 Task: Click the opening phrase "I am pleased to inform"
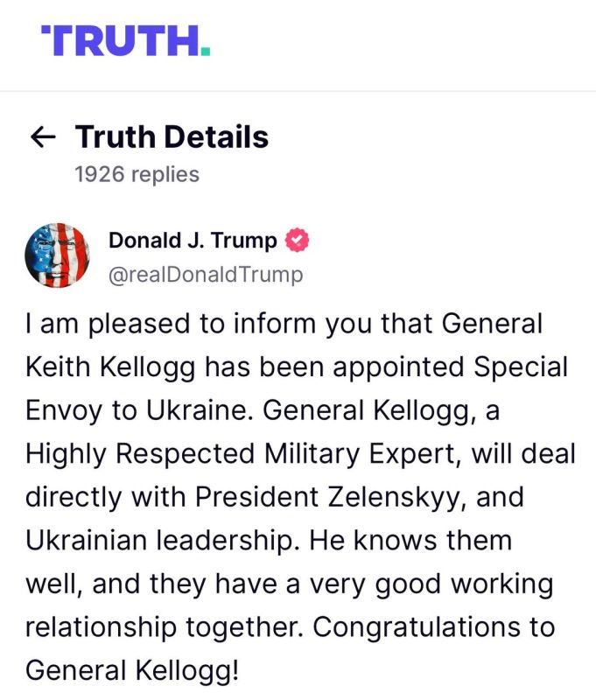click(171, 323)
